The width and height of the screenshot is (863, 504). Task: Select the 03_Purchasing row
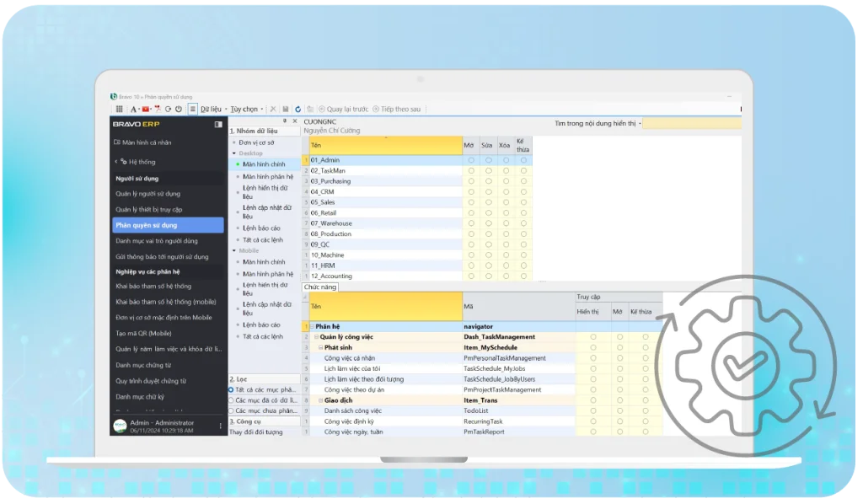330,181
